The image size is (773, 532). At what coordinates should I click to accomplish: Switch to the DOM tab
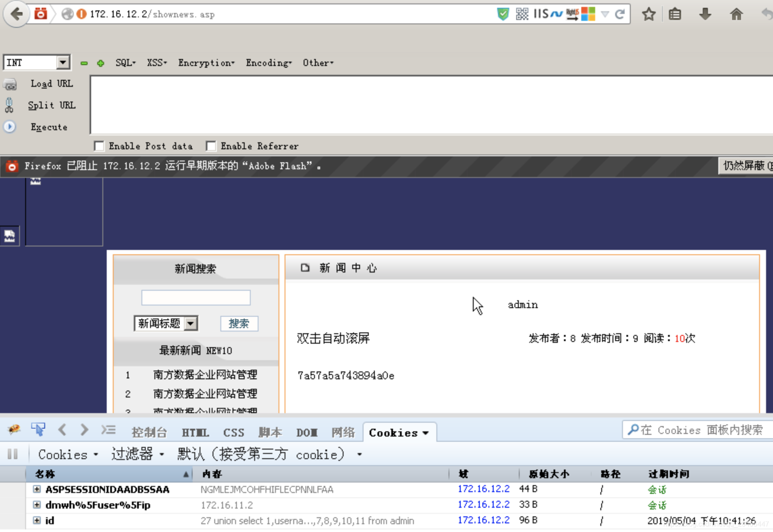[x=307, y=433]
